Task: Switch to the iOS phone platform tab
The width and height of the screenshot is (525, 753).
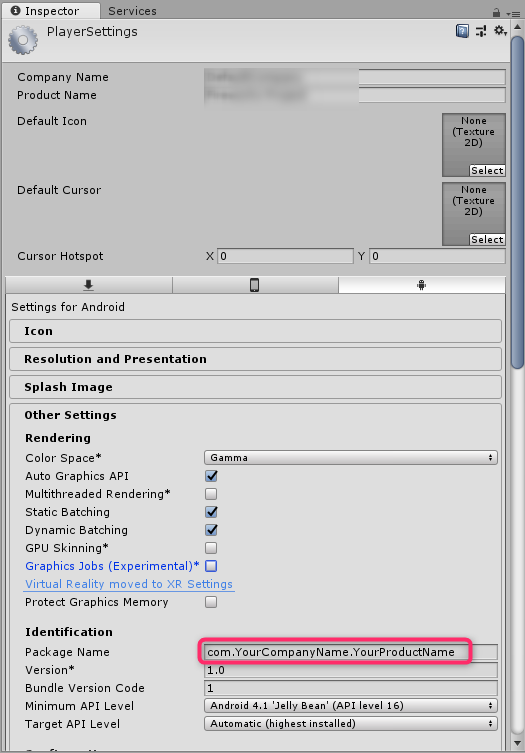Action: pyautogui.click(x=255, y=285)
